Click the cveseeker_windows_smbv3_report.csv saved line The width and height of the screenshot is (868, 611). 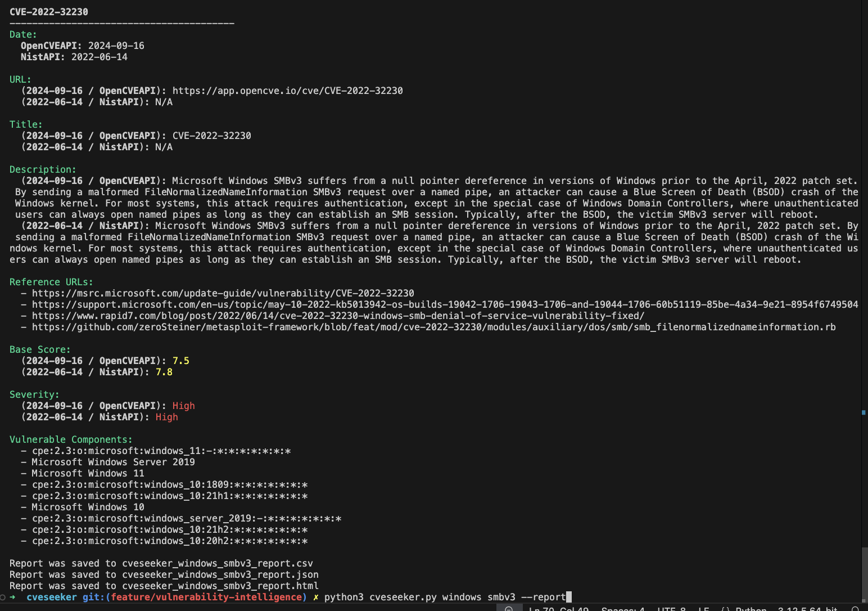pyautogui.click(x=161, y=563)
